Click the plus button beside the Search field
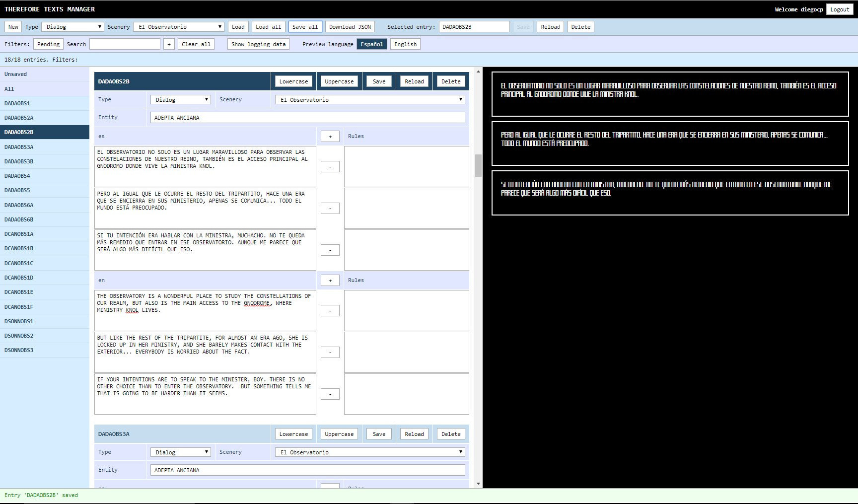This screenshot has height=504, width=858. tap(169, 44)
